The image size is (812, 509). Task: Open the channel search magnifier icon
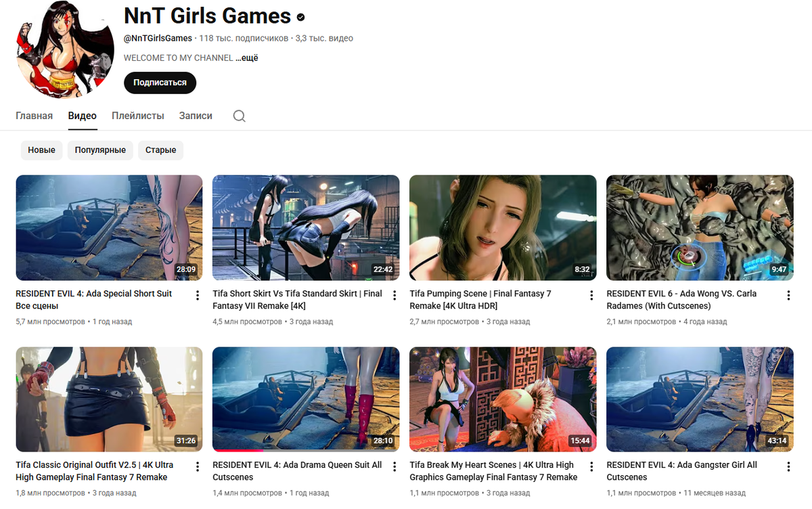239,116
